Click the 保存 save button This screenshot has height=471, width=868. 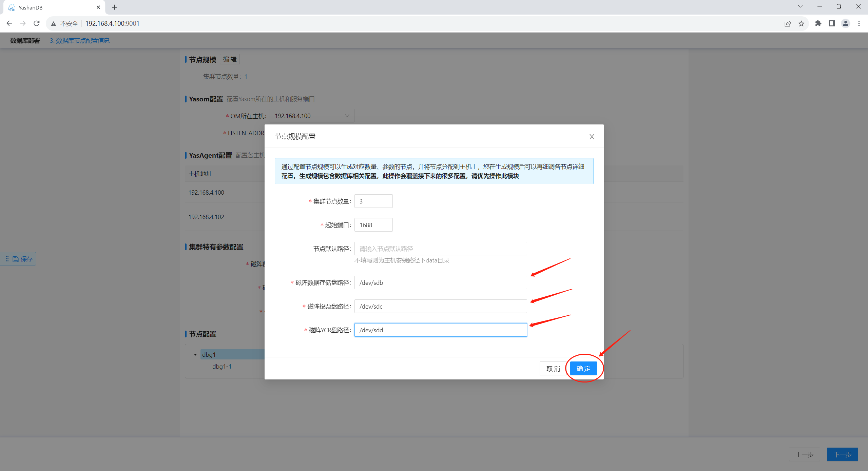tap(23, 259)
